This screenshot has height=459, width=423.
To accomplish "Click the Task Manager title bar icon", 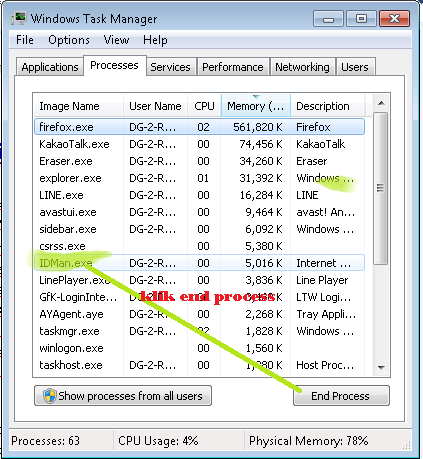I will tap(18, 18).
